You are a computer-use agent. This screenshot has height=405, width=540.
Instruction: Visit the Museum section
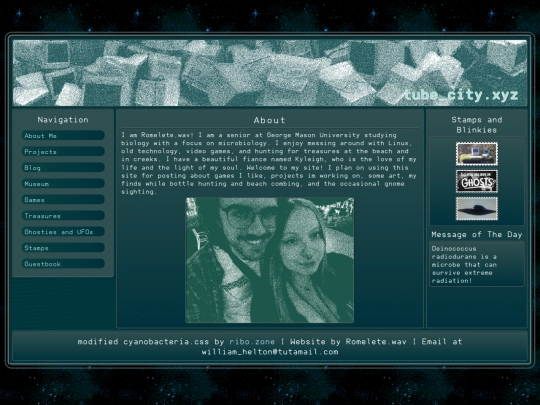tap(63, 184)
